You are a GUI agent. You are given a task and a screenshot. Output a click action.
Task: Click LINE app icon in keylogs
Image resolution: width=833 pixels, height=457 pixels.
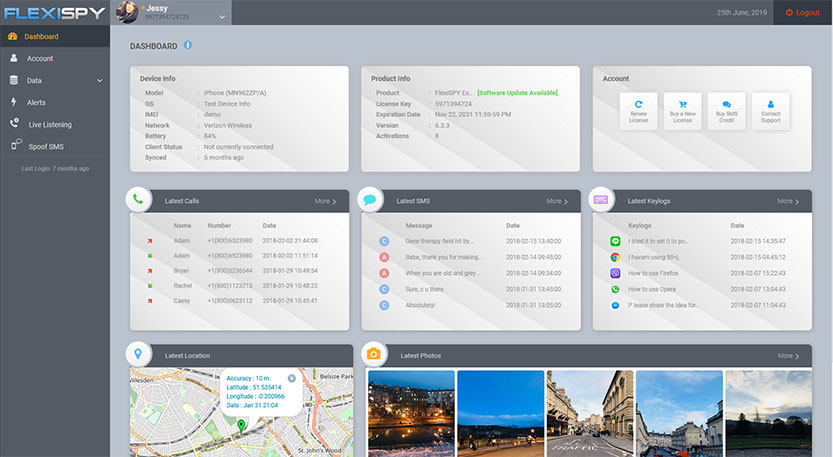click(x=615, y=241)
